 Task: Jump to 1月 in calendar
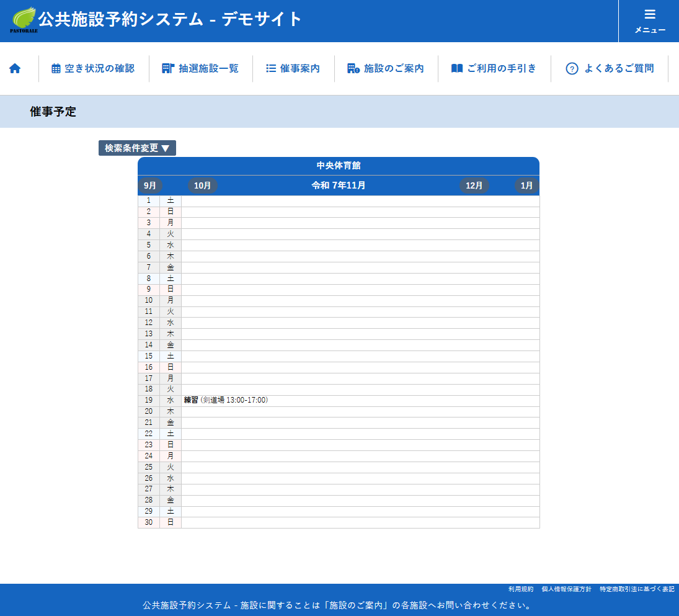click(x=526, y=185)
